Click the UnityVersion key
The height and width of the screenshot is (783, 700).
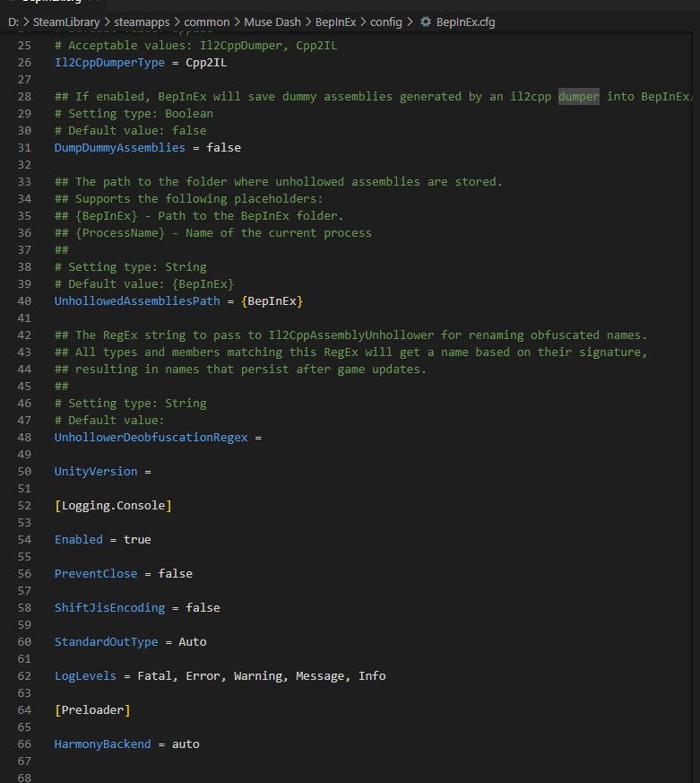pyautogui.click(x=96, y=471)
